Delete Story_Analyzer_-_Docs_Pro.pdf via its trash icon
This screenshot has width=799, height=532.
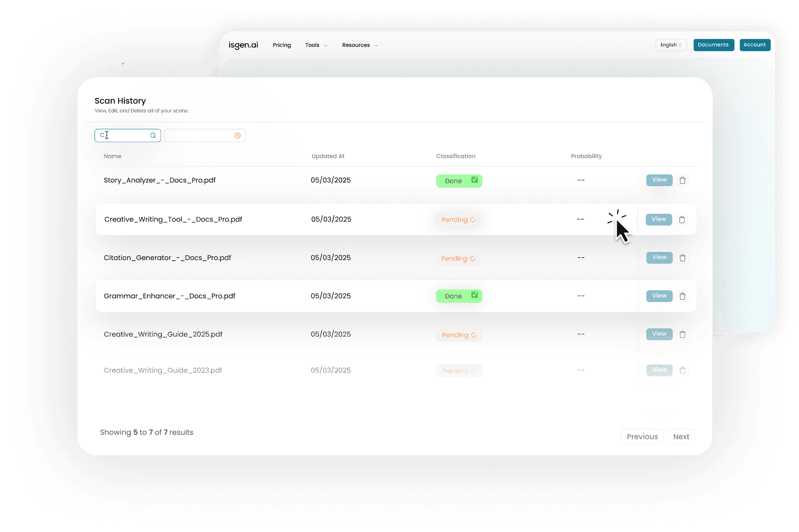pyautogui.click(x=682, y=180)
